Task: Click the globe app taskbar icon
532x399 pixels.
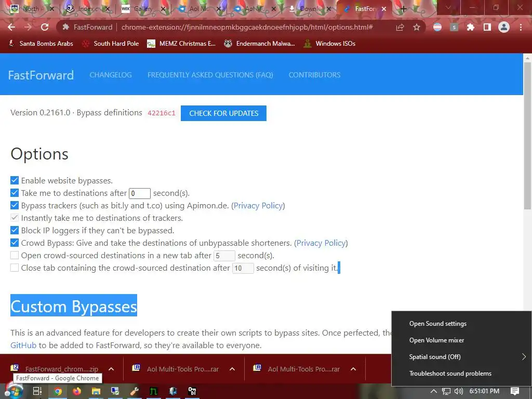Action: (x=172, y=391)
